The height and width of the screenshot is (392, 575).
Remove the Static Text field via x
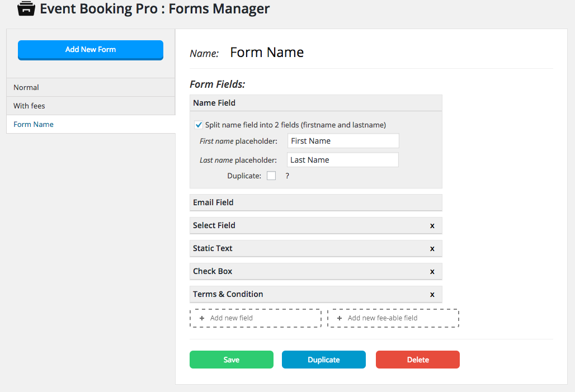click(432, 249)
